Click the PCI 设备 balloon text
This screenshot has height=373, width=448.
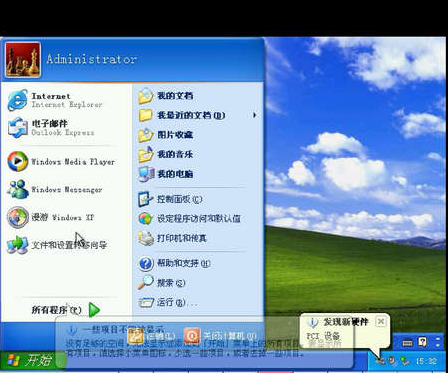[323, 336]
